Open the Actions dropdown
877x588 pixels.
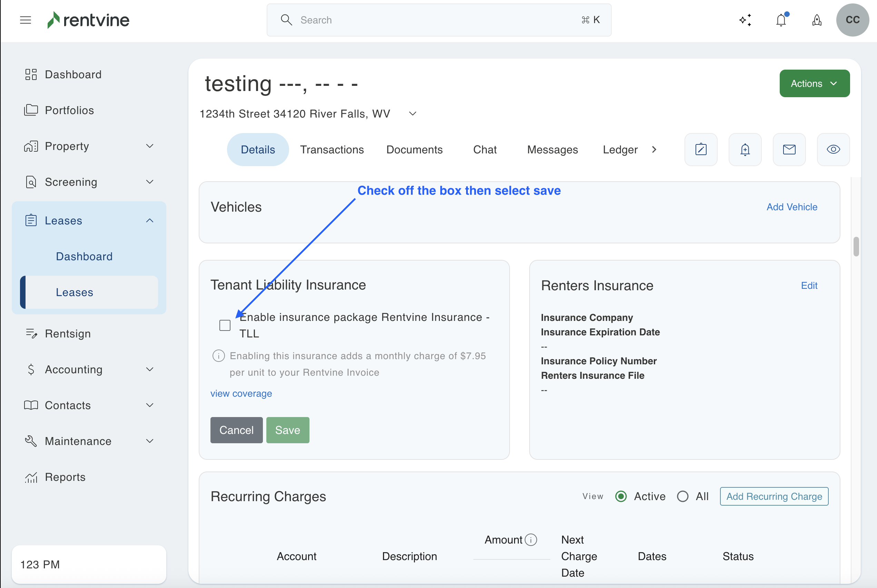814,83
